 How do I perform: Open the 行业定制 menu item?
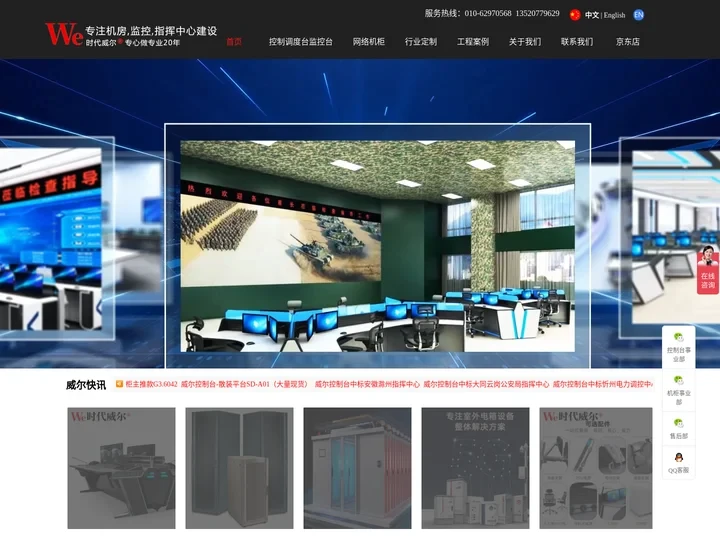(x=421, y=42)
